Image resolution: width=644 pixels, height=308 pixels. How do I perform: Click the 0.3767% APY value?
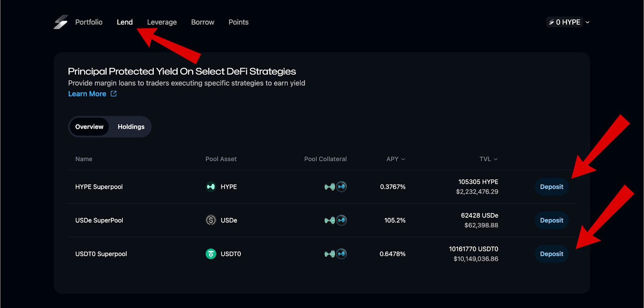(393, 187)
